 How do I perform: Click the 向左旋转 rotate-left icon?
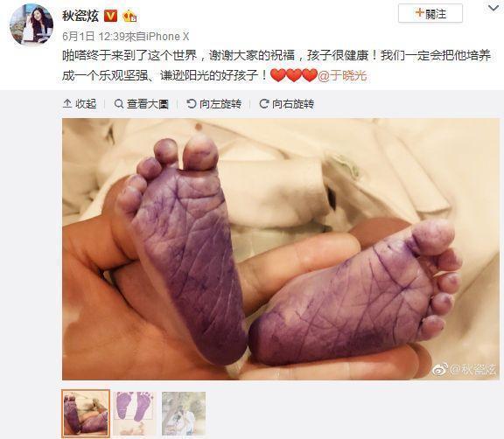pos(192,104)
